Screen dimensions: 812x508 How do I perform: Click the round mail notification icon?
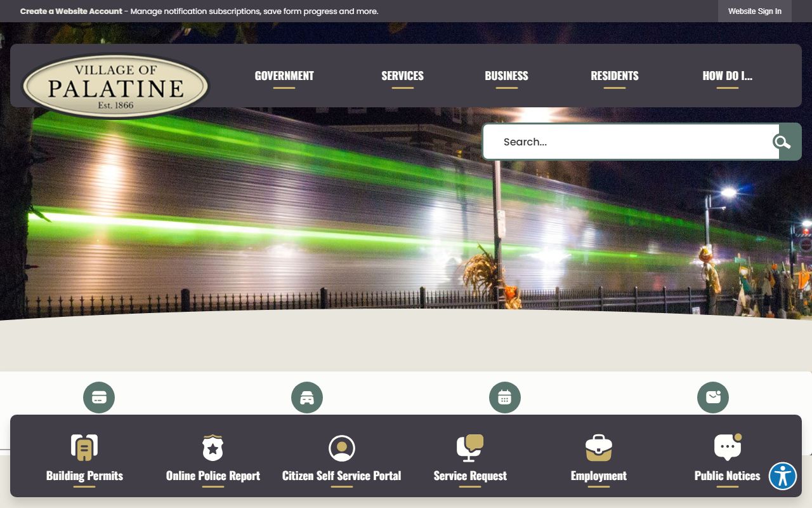713,398
